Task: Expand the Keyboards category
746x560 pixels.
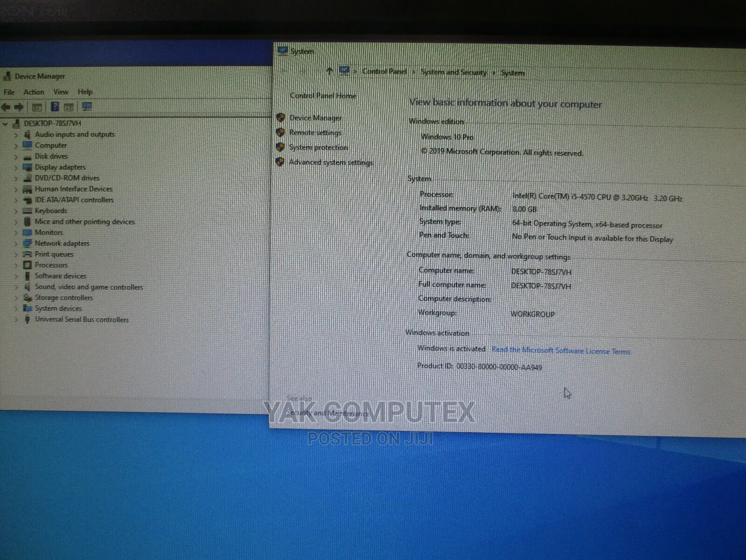Action: pyautogui.click(x=16, y=211)
